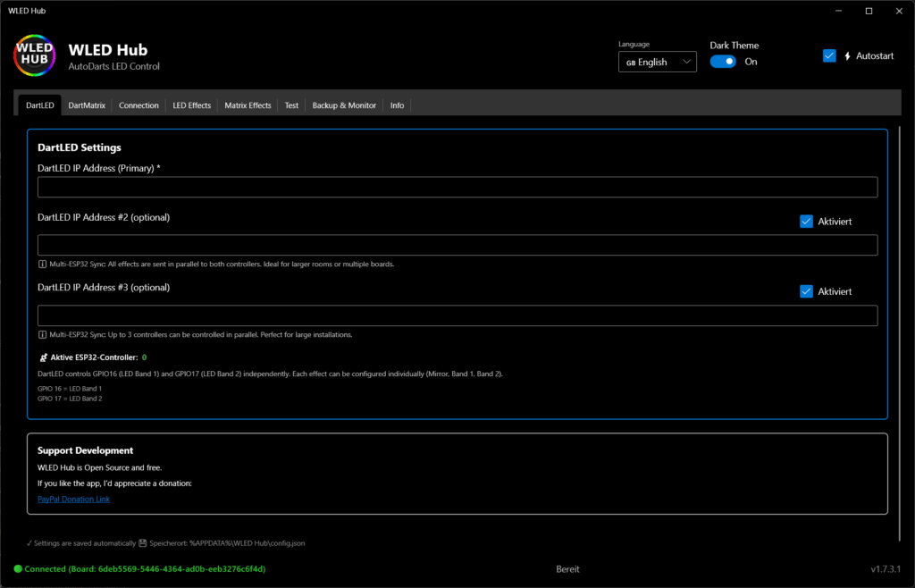The width and height of the screenshot is (915, 588).
Task: Go to the Backup & Monitor tab
Action: (344, 105)
